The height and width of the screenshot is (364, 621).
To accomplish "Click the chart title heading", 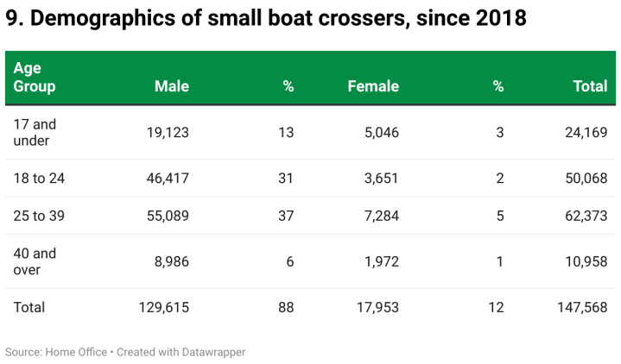I will (x=266, y=19).
